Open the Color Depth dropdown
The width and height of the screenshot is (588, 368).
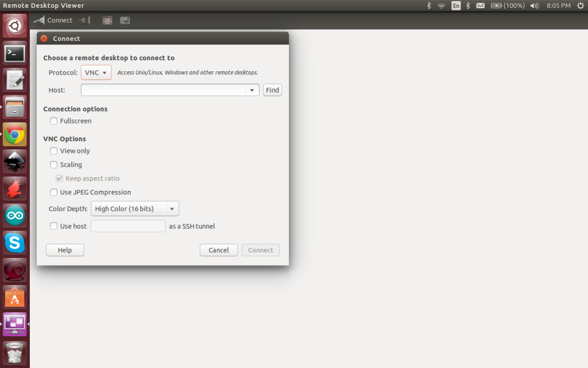[135, 209]
